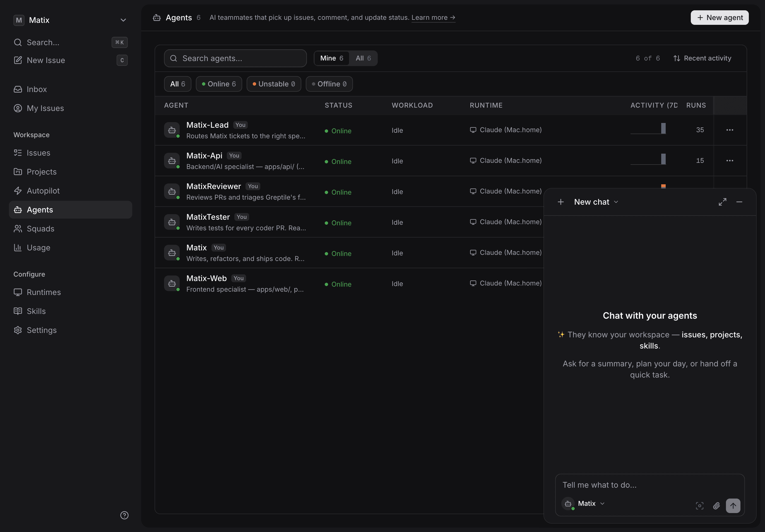
Task: Click the RUNTIME column header
Action: click(x=486, y=105)
